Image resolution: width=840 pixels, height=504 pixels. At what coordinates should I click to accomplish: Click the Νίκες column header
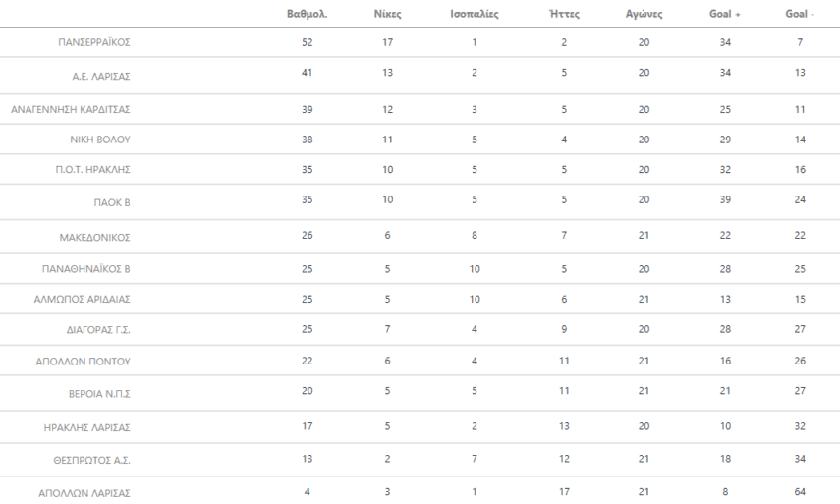(x=388, y=15)
